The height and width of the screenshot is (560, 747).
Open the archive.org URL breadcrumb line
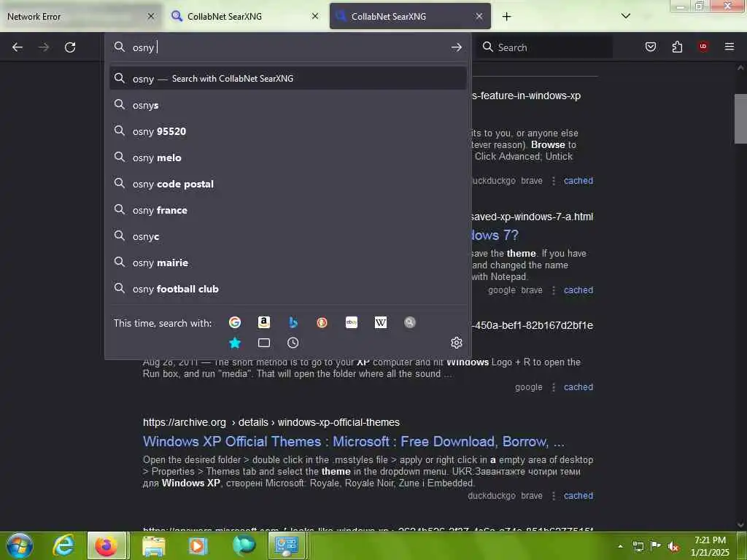(271, 422)
